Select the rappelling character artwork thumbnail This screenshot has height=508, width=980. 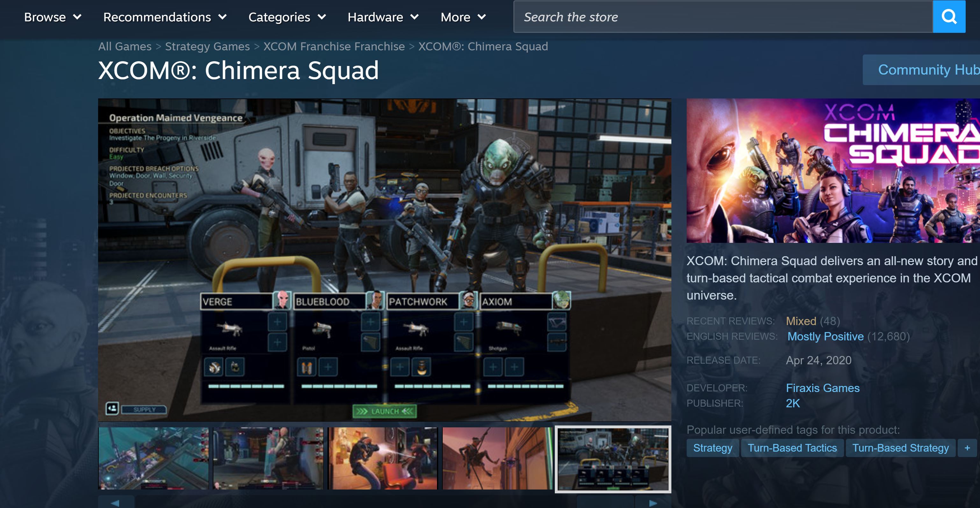(x=497, y=459)
